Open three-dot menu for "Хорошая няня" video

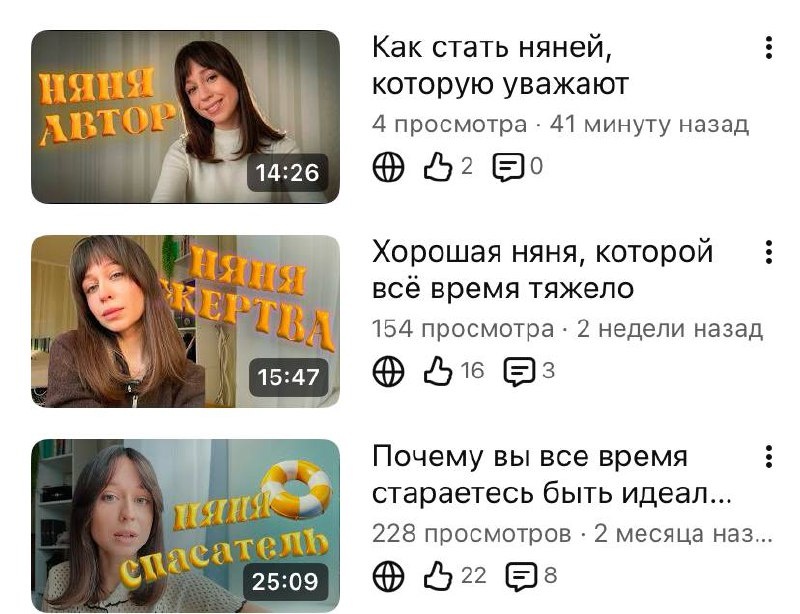click(768, 252)
